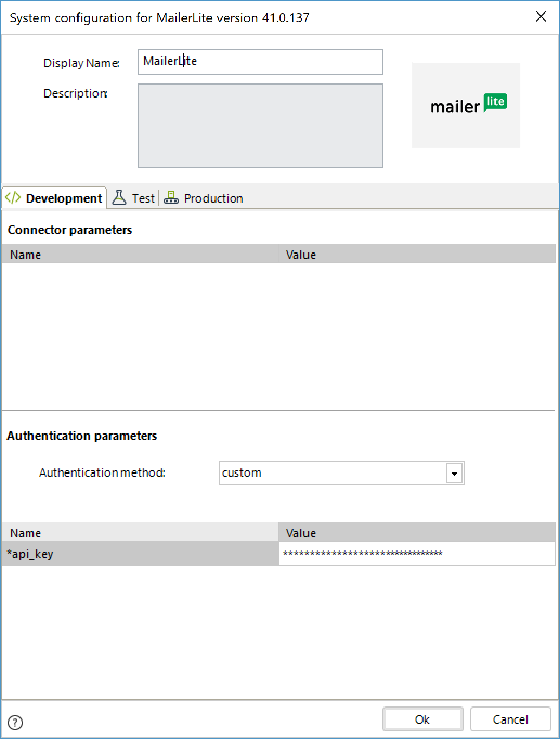
Task: Click into the Description text area
Action: (x=261, y=126)
